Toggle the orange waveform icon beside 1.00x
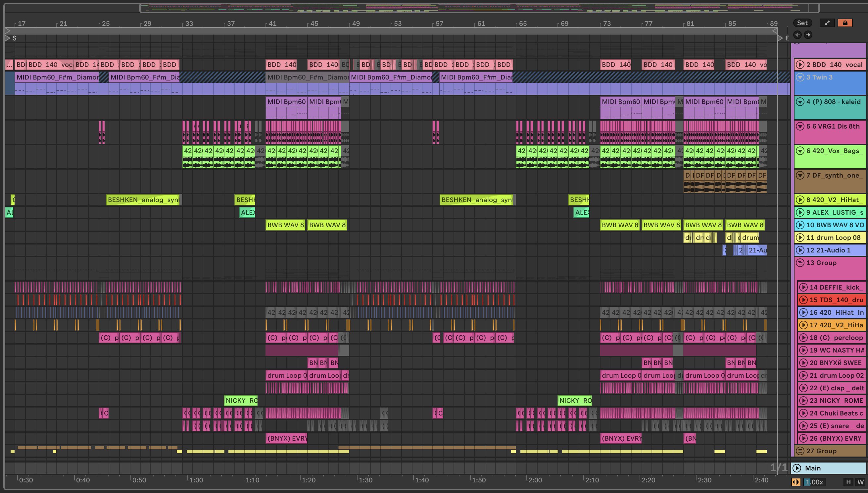The height and width of the screenshot is (493, 868). coord(796,482)
